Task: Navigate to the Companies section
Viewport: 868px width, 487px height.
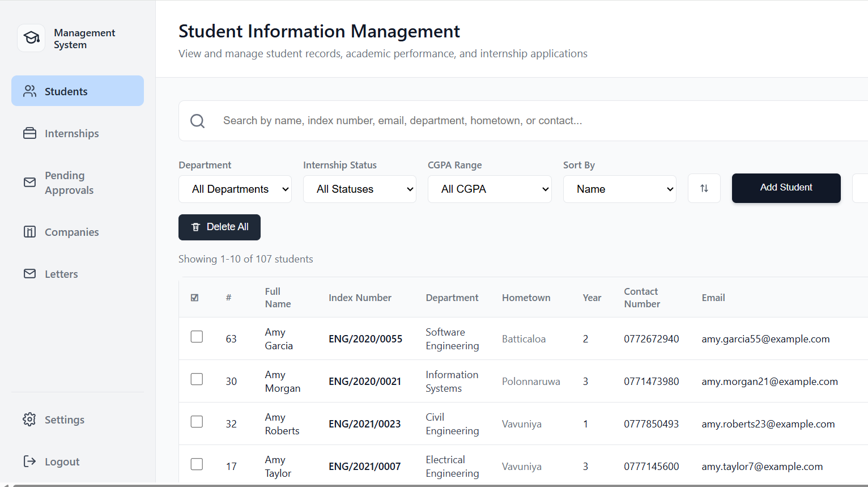Action: point(71,232)
